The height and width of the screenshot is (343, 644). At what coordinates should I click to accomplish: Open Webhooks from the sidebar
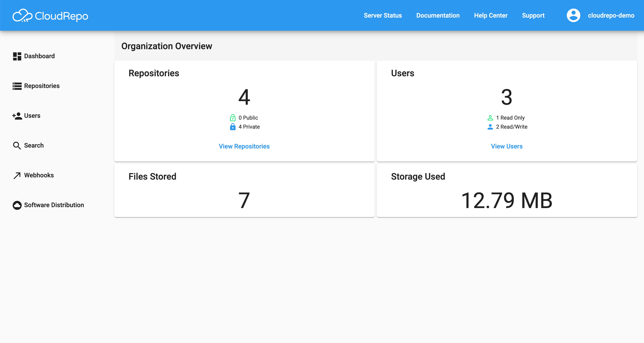(x=33, y=175)
